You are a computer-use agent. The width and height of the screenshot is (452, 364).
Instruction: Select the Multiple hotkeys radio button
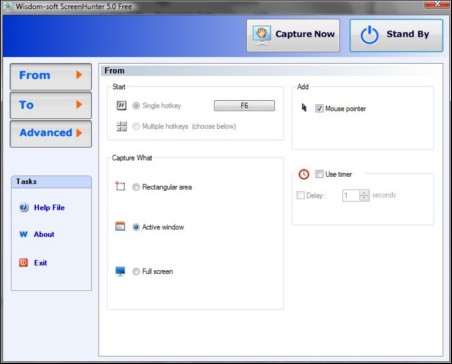pyautogui.click(x=136, y=126)
